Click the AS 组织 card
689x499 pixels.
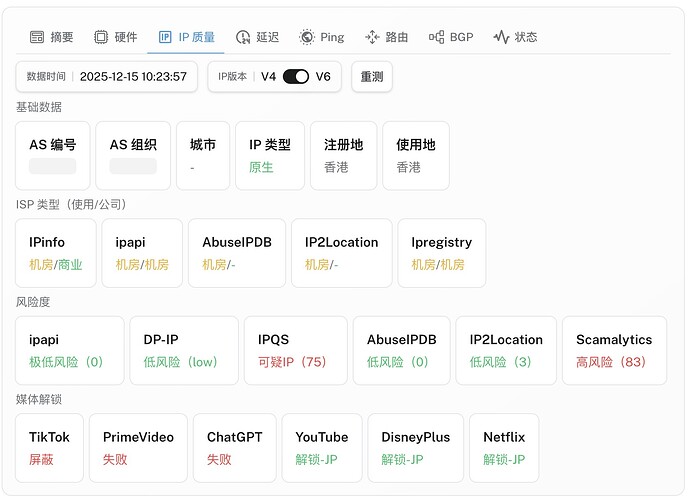[x=133, y=155]
